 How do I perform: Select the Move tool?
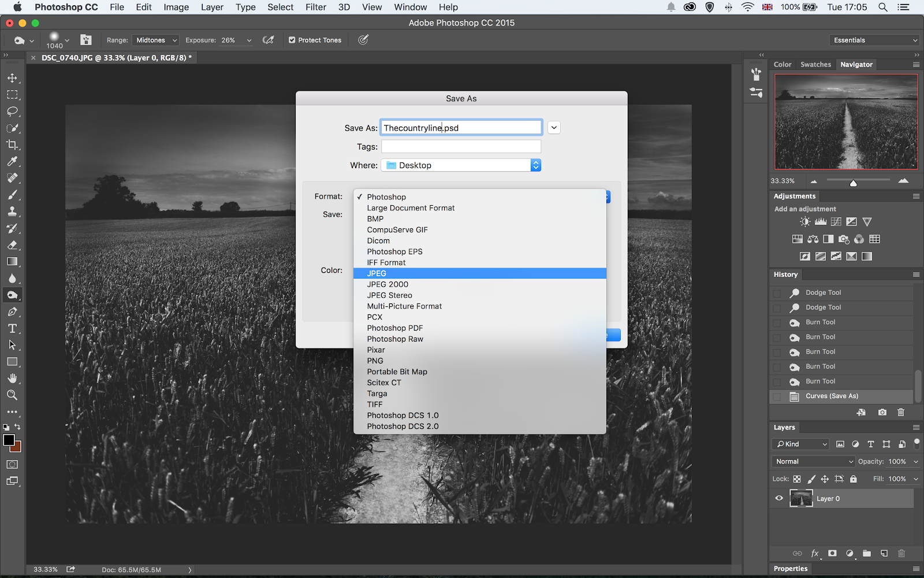pyautogui.click(x=12, y=78)
